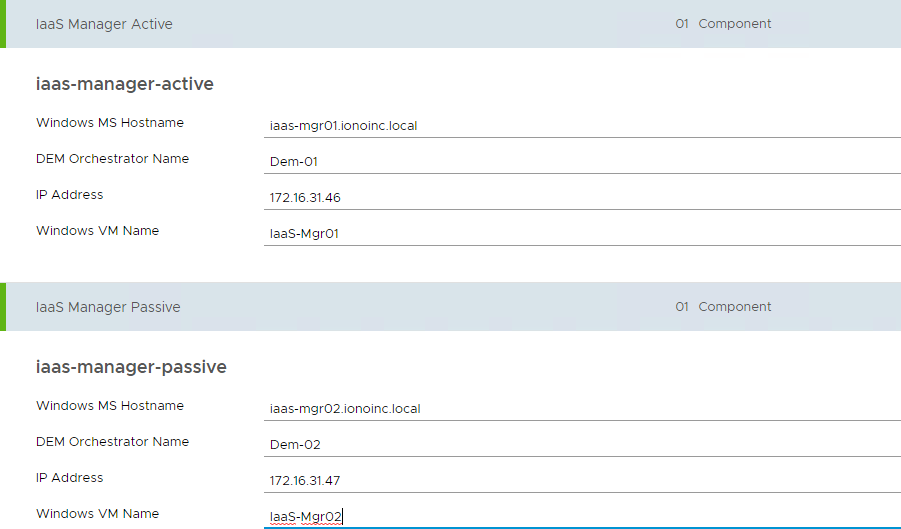Click the passive section's Windows VM Name label
The image size is (901, 529).
97,514
